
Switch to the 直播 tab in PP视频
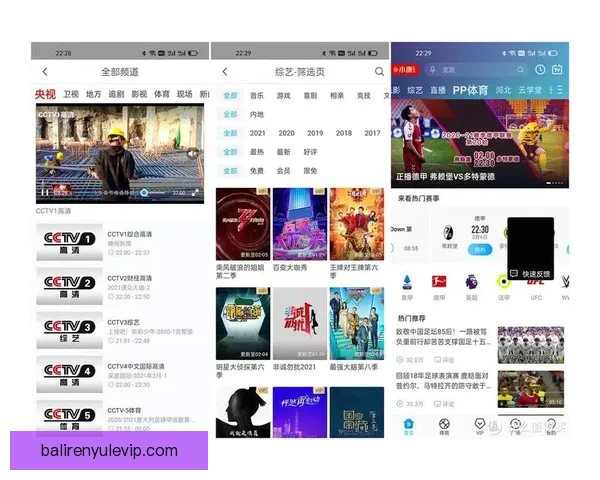438,90
